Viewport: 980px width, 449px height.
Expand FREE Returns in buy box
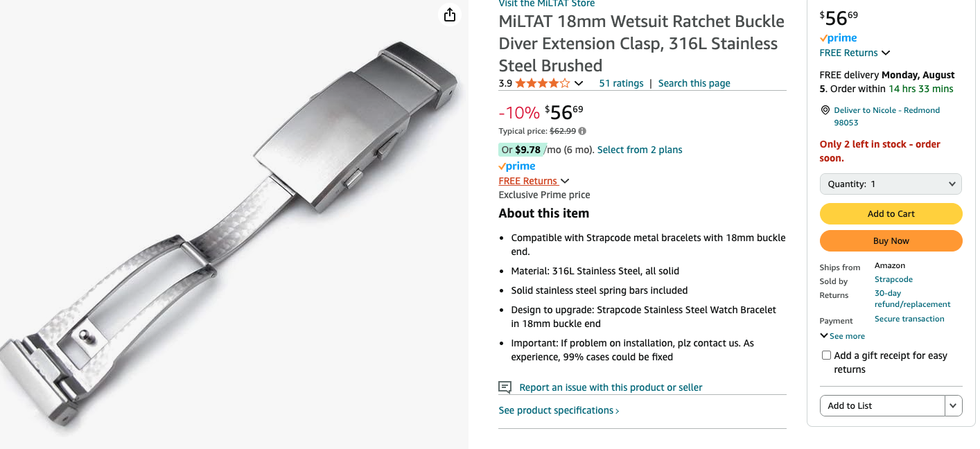pos(855,53)
